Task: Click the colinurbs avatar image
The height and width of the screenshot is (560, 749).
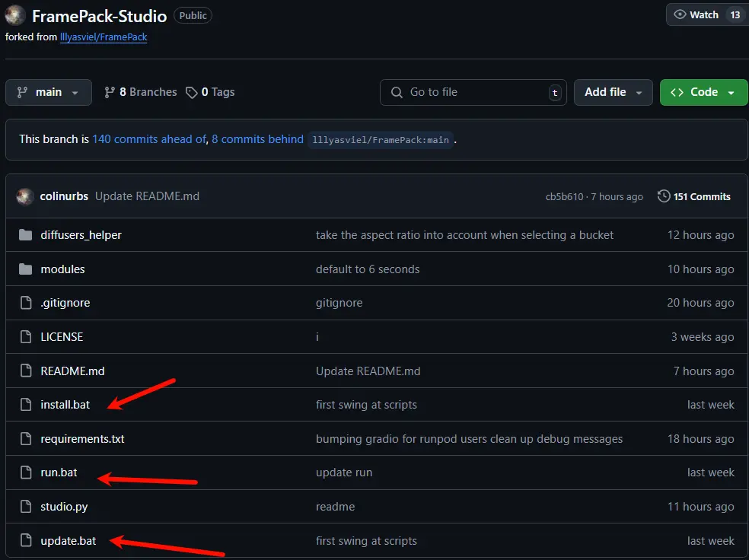Action: [25, 196]
